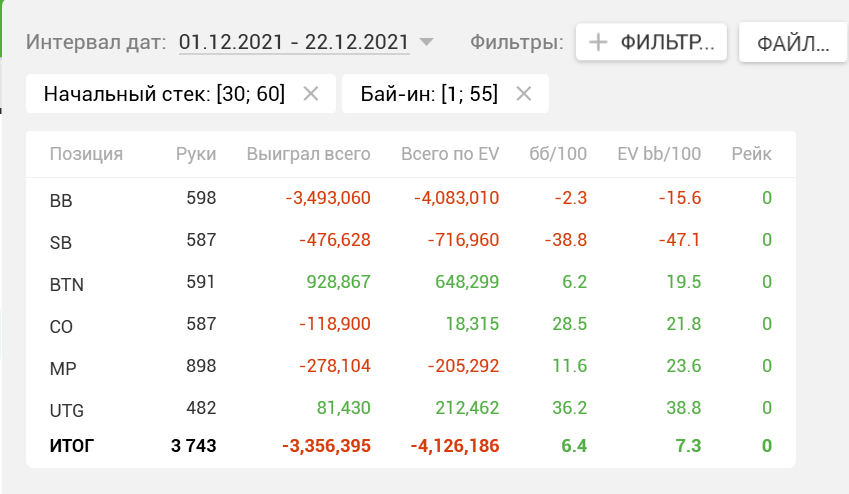The height and width of the screenshot is (494, 849).
Task: Click the date range 01.12.2021 - 22.12.2021
Action: point(294,42)
